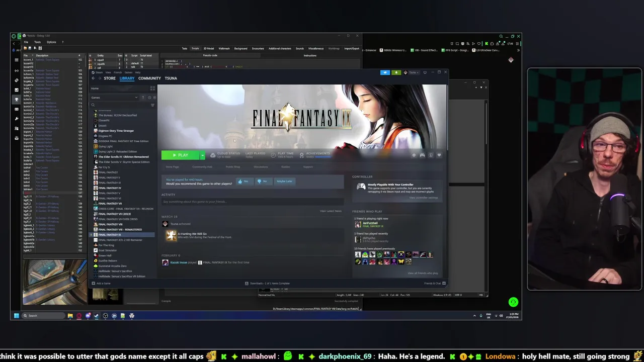Open the Guides link

coord(286,167)
